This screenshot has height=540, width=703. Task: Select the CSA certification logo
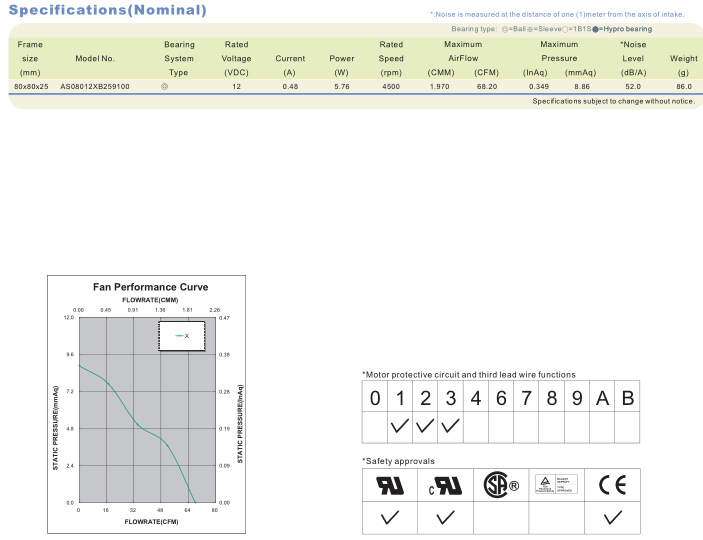[501, 485]
